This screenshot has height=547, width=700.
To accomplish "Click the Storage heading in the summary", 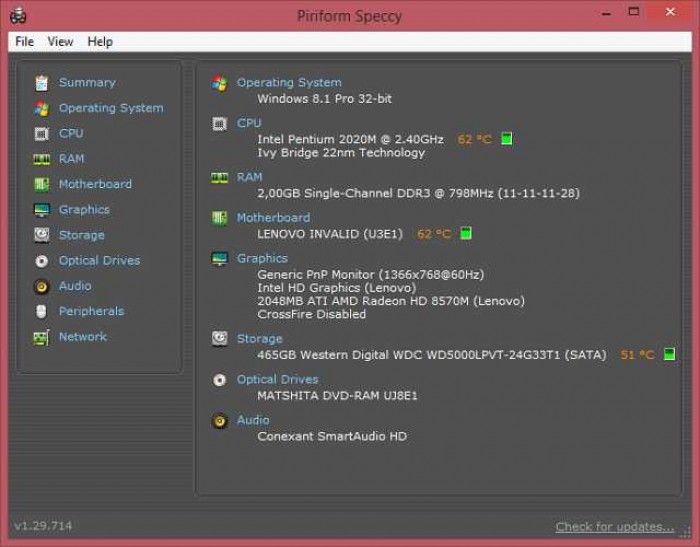I will (259, 339).
